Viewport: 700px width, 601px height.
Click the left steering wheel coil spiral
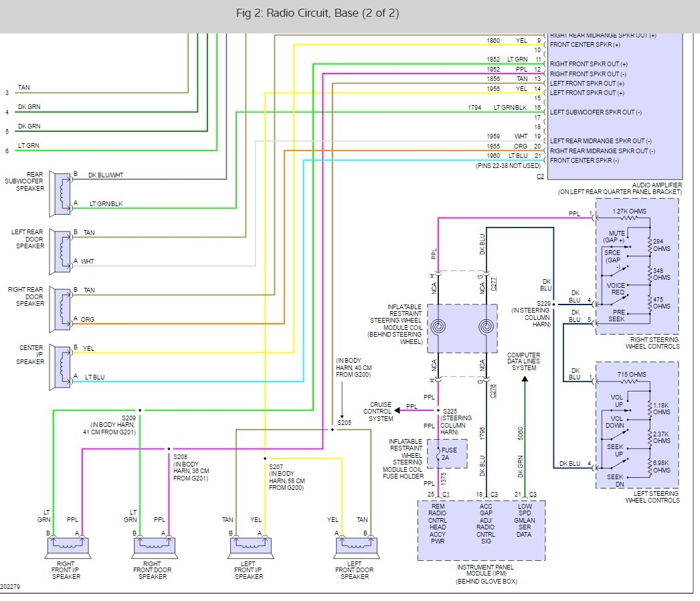click(438, 327)
